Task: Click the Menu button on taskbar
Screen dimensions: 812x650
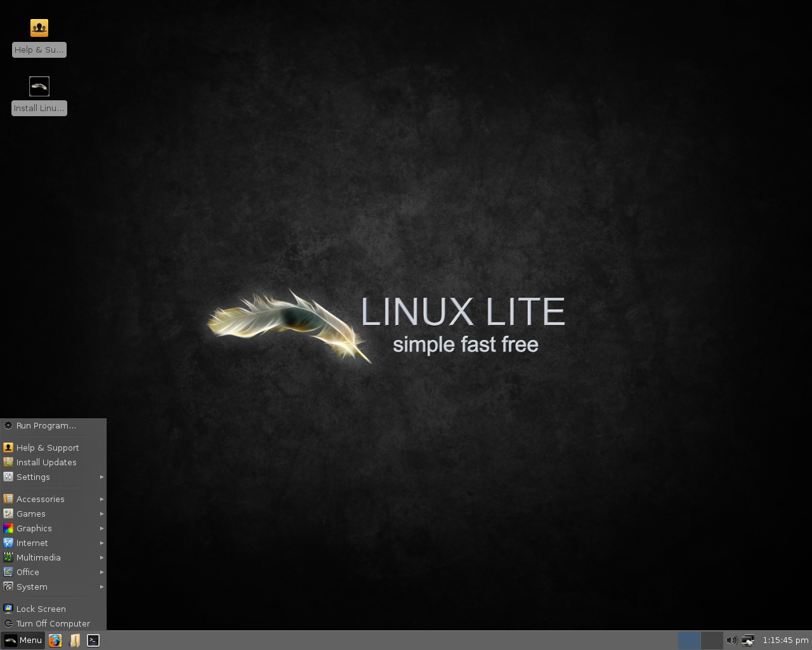Action: click(x=23, y=640)
